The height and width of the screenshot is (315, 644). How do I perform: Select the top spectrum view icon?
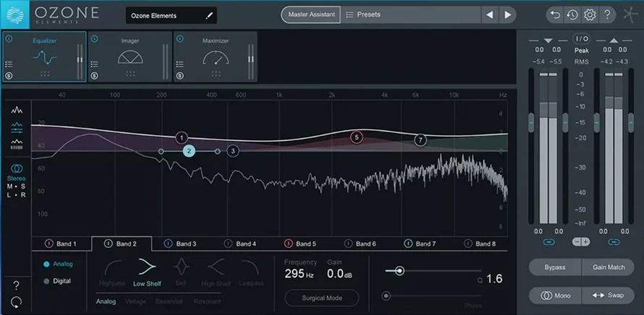pyautogui.click(x=17, y=110)
